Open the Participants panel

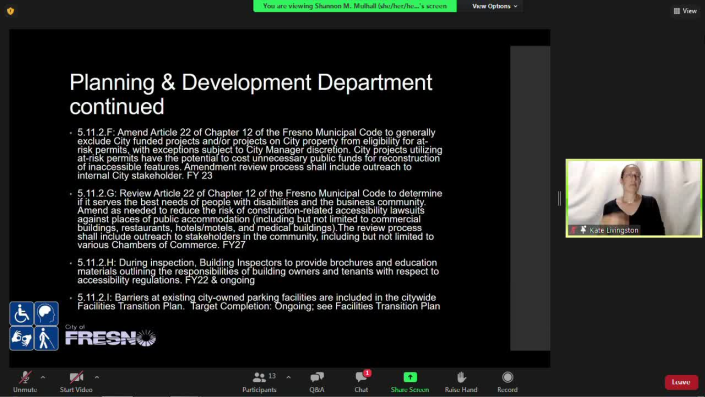(259, 382)
